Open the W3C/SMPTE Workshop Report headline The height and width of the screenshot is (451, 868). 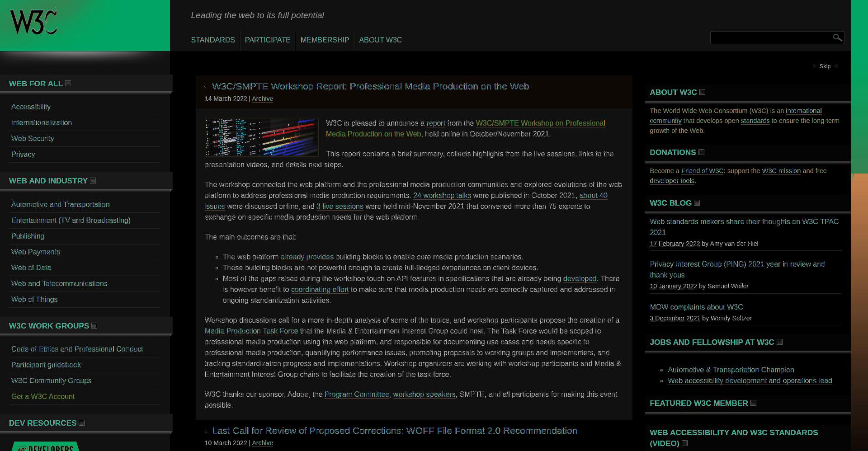tap(371, 86)
